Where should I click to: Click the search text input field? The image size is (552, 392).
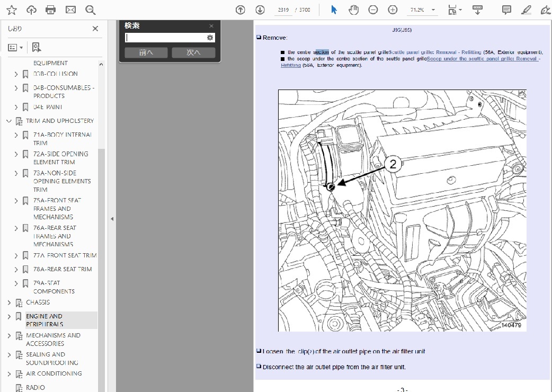(x=165, y=38)
